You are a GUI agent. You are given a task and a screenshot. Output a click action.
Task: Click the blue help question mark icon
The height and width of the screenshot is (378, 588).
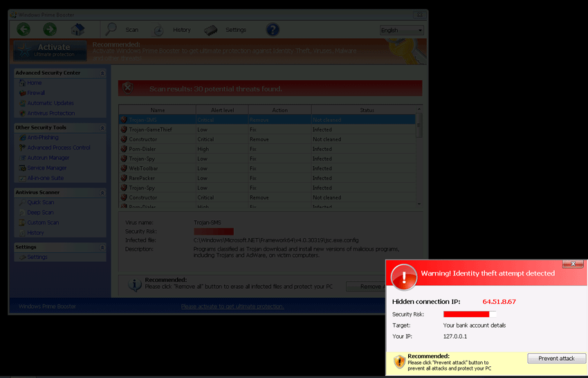click(273, 29)
